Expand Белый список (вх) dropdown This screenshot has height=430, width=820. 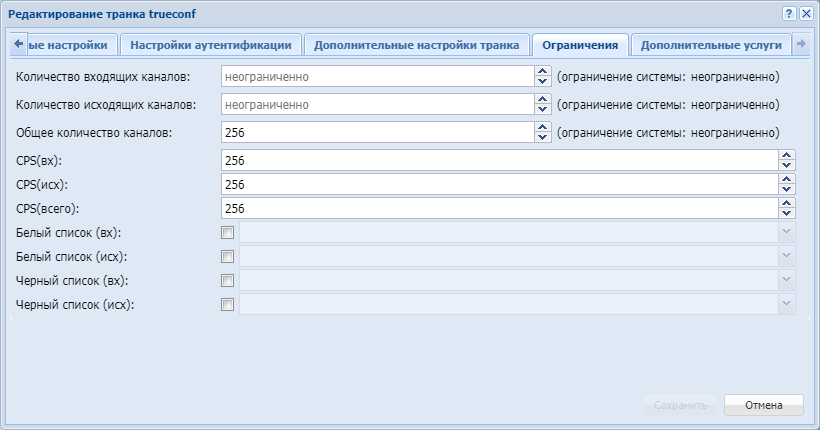[x=787, y=233]
